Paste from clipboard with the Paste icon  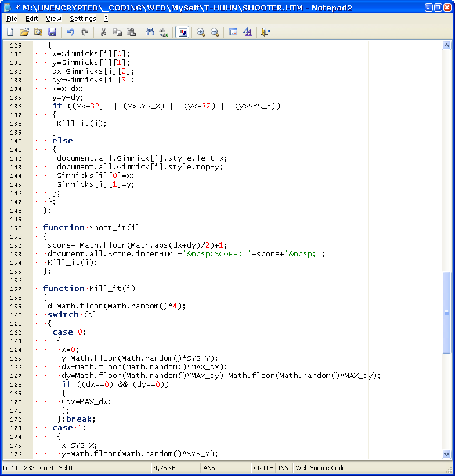(131, 32)
